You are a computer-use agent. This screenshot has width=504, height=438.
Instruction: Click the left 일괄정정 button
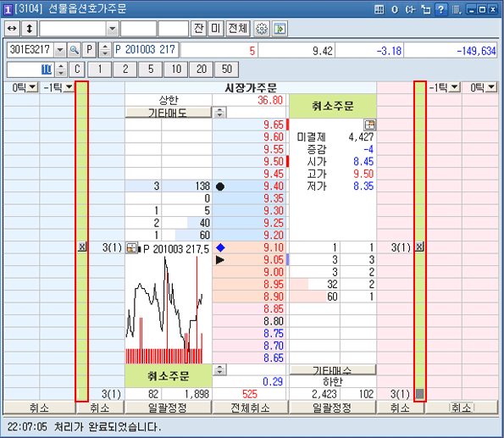[168, 408]
